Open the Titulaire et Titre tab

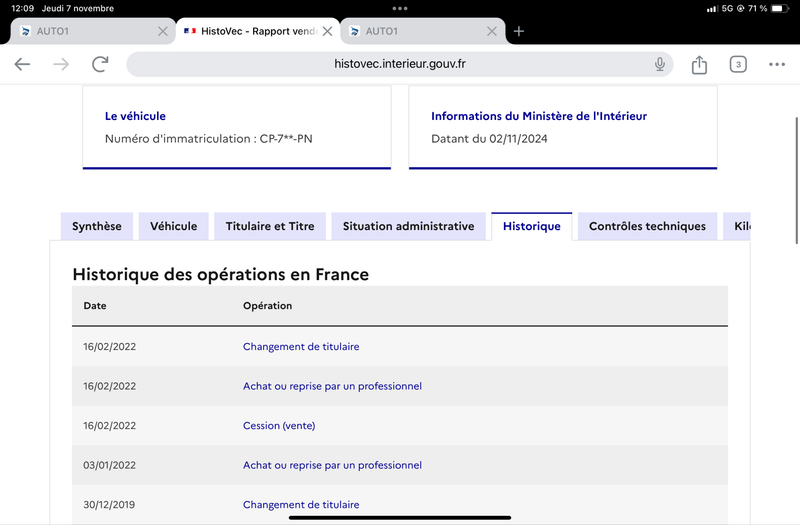point(270,226)
